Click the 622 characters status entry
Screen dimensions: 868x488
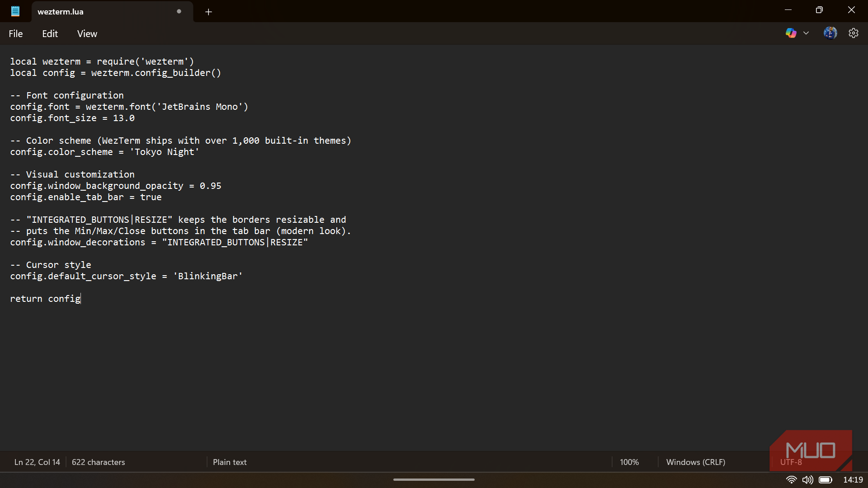(99, 462)
